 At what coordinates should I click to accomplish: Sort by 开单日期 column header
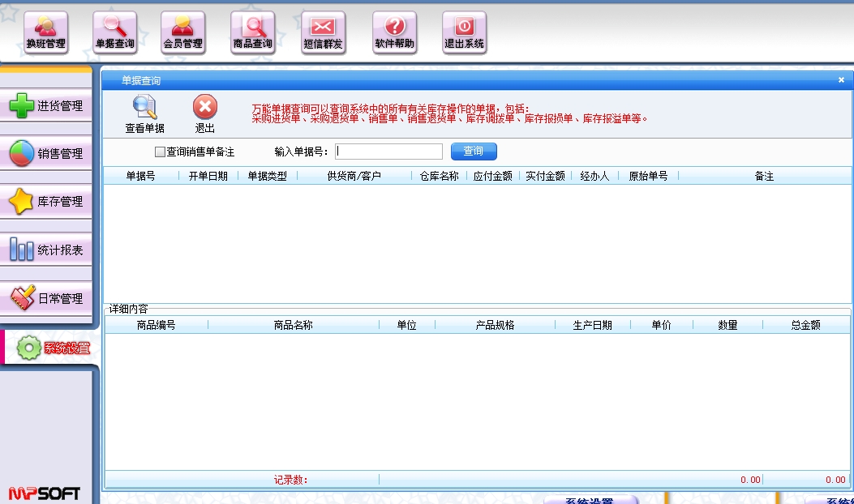pyautogui.click(x=208, y=176)
